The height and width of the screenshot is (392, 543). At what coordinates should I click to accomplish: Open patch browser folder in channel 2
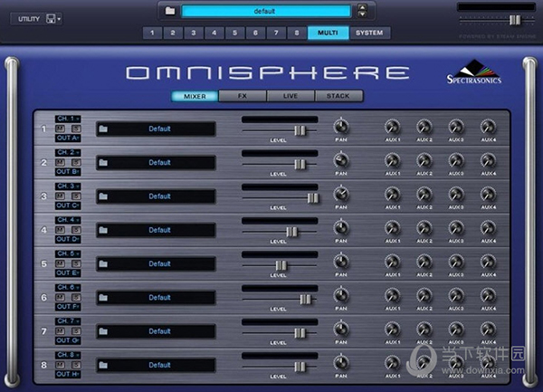(103, 163)
